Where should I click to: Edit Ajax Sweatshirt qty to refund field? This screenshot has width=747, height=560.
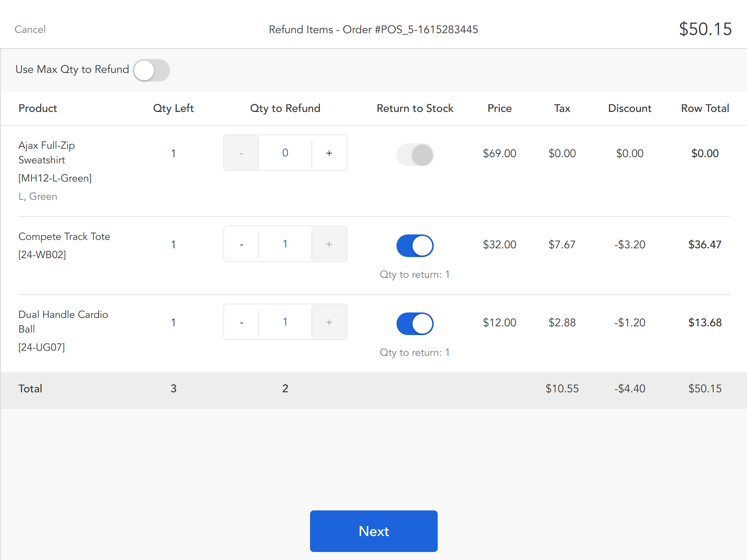pos(285,153)
